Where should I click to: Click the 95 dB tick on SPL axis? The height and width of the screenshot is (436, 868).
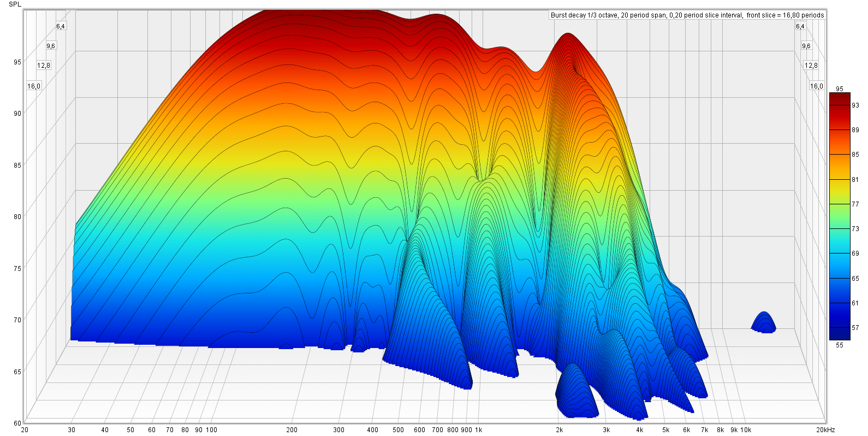click(x=17, y=62)
